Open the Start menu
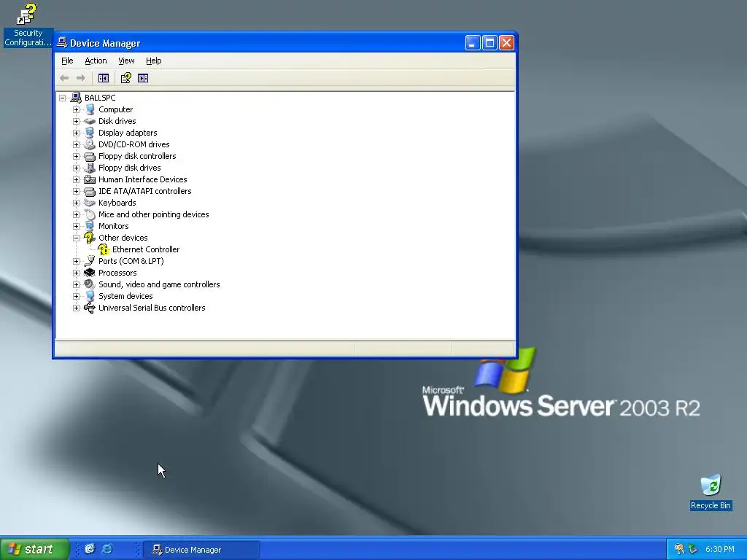Viewport: 747px width, 560px height. (x=34, y=549)
